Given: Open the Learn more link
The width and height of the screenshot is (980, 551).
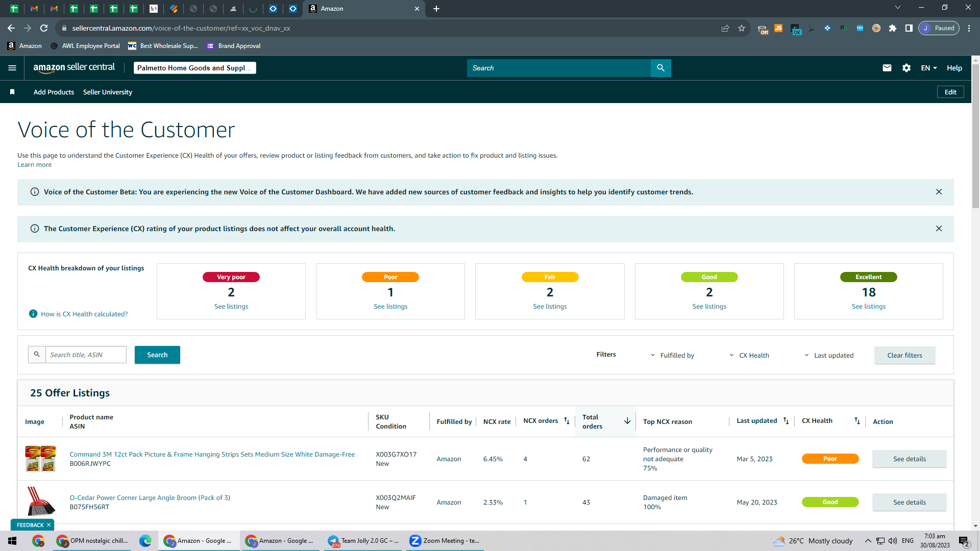Looking at the screenshot, I should click(x=34, y=164).
